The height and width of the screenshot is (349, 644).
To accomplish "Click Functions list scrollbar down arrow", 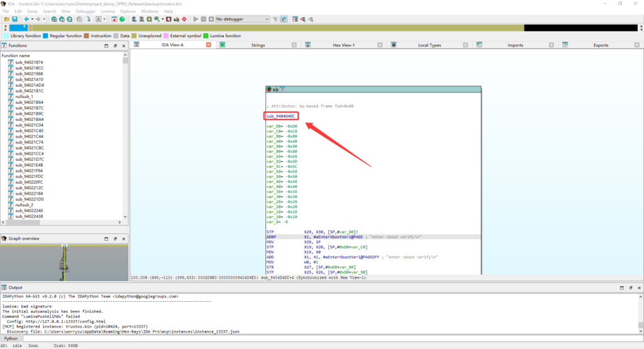I will pyautogui.click(x=125, y=217).
